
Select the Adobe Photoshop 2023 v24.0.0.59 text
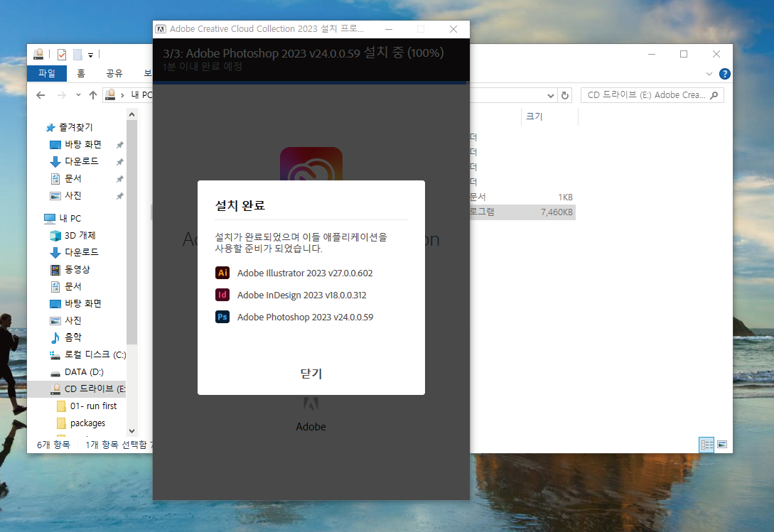coord(305,317)
